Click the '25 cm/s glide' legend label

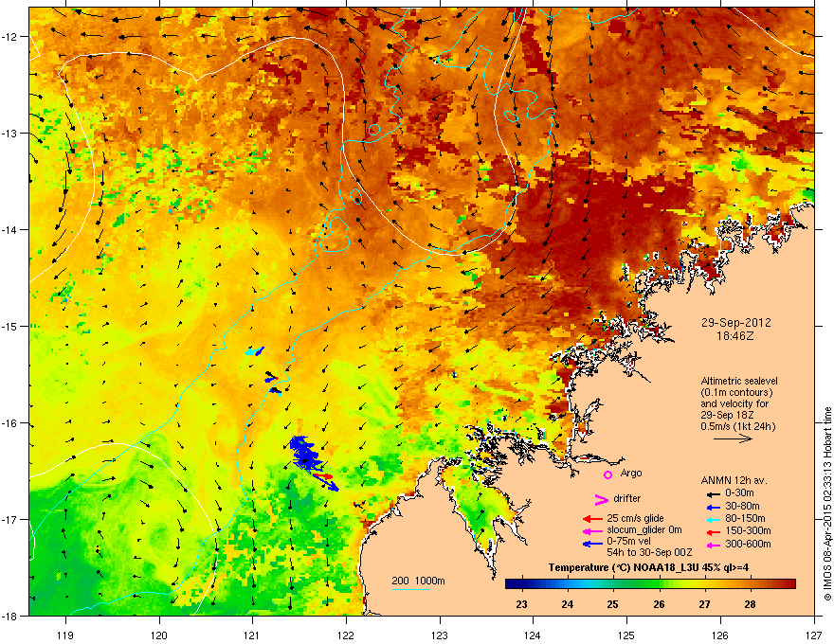pos(635,518)
